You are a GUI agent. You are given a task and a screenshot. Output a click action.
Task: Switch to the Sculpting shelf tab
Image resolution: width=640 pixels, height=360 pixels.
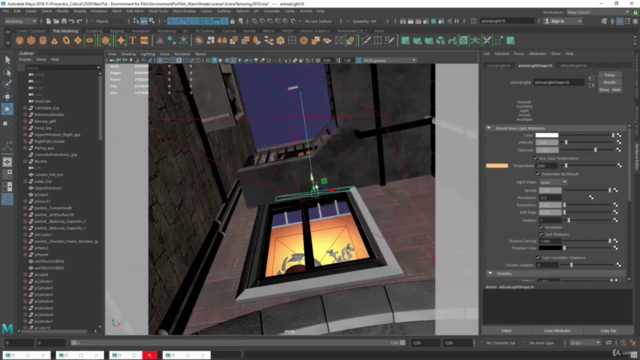click(94, 31)
